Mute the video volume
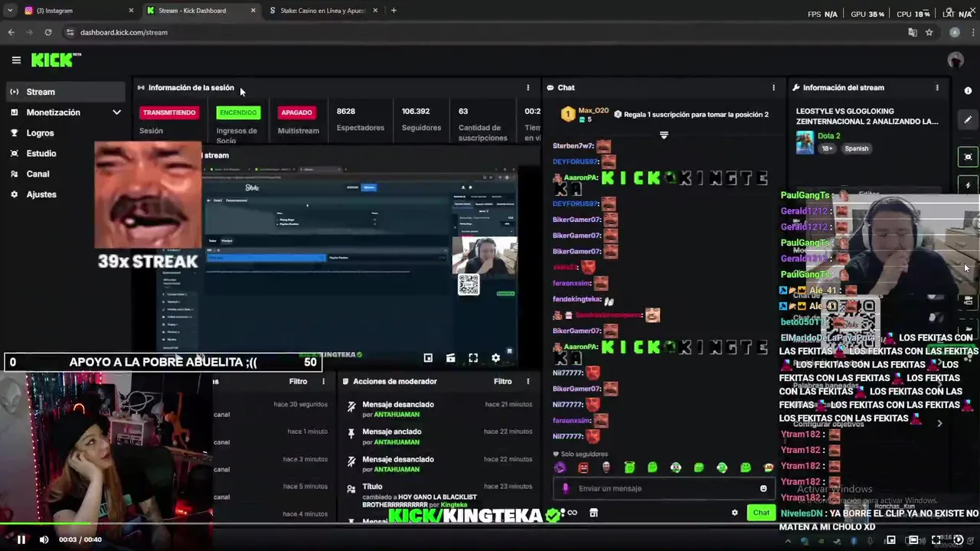 click(44, 540)
